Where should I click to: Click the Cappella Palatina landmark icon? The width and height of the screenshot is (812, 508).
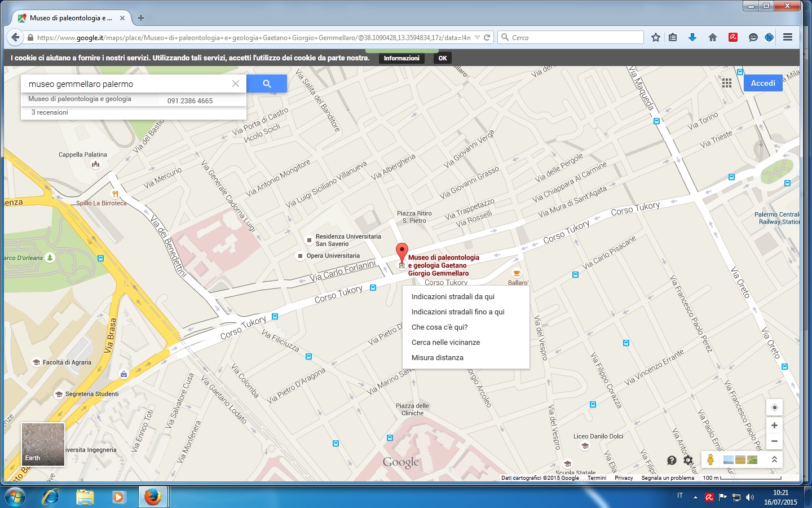point(96,164)
